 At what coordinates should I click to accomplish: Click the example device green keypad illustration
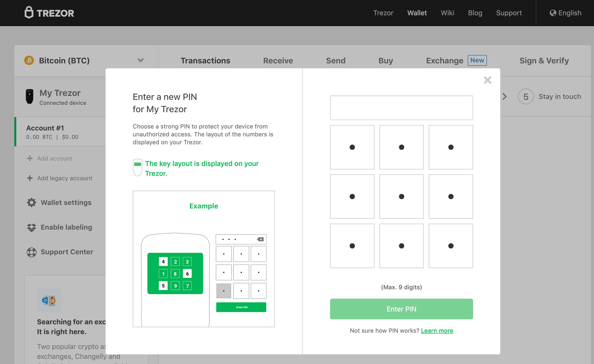click(175, 273)
